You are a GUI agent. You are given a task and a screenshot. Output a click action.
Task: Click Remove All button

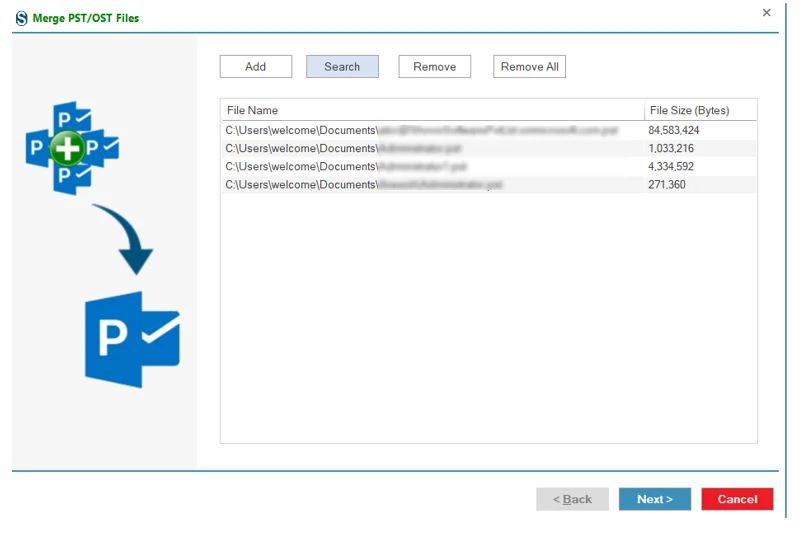click(529, 66)
